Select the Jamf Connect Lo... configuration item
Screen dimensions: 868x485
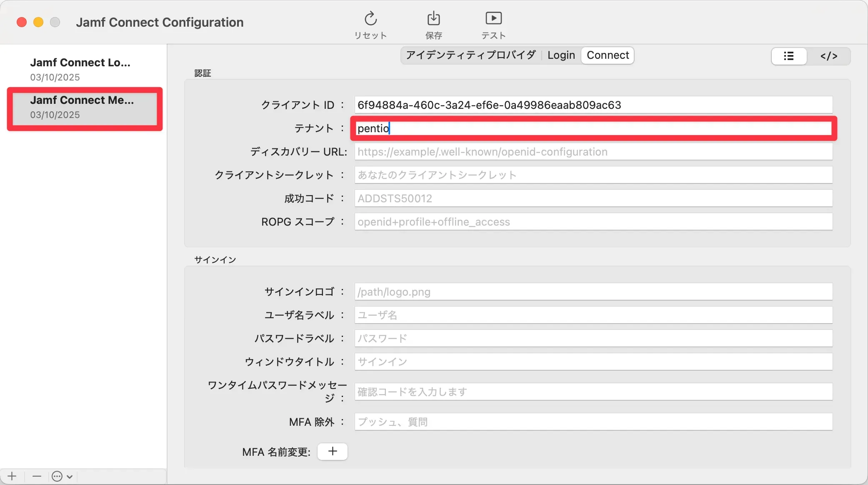[80, 69]
